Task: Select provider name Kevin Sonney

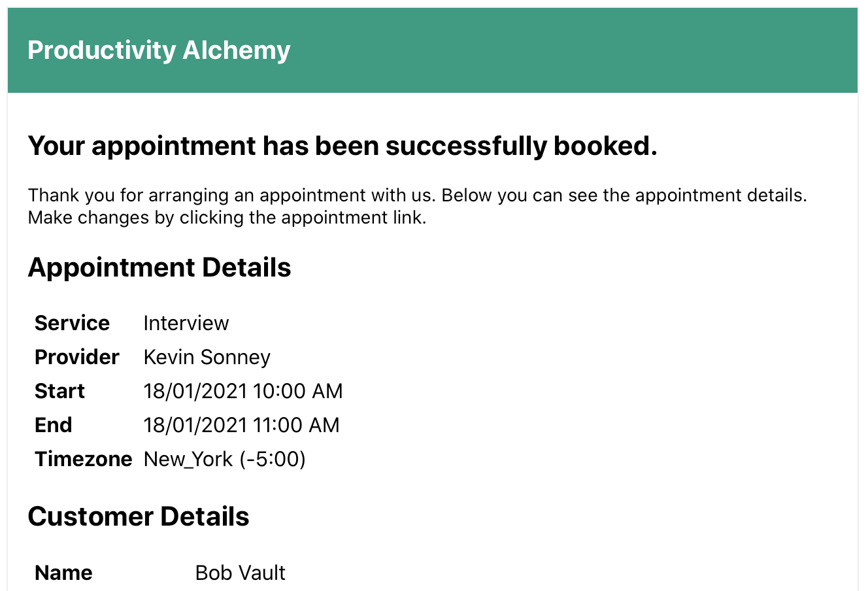Action: (x=207, y=357)
